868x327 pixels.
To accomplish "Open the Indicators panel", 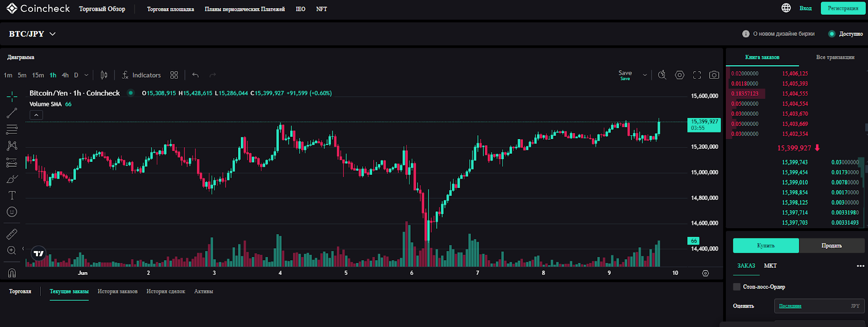I will [x=142, y=76].
